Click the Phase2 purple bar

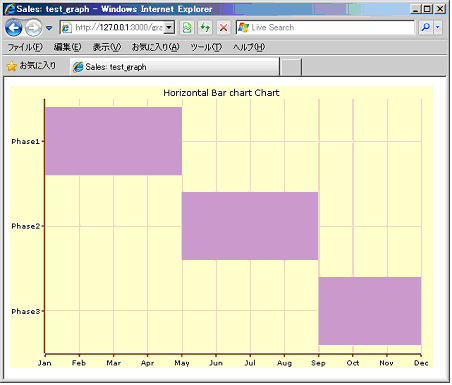(250, 226)
